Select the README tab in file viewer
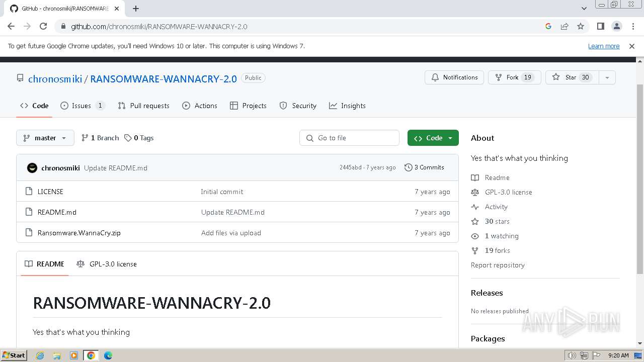This screenshot has height=362, width=644. 44,264
